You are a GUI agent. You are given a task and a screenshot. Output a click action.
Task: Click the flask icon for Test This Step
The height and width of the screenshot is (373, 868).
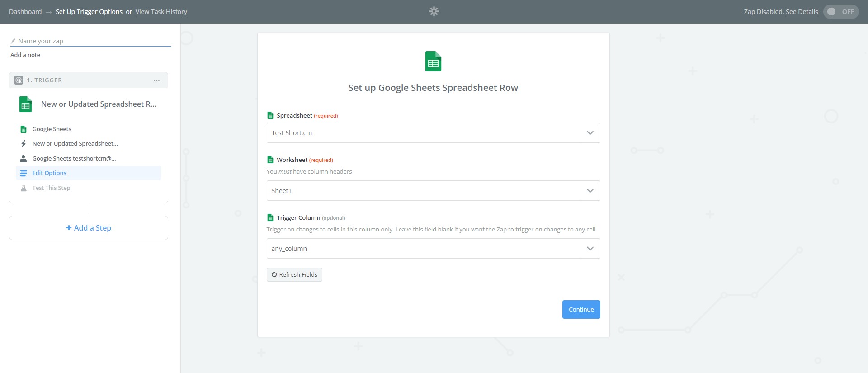[24, 188]
